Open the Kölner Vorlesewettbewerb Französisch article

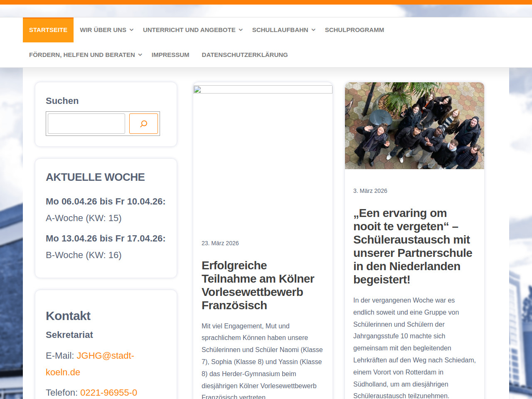tap(258, 285)
